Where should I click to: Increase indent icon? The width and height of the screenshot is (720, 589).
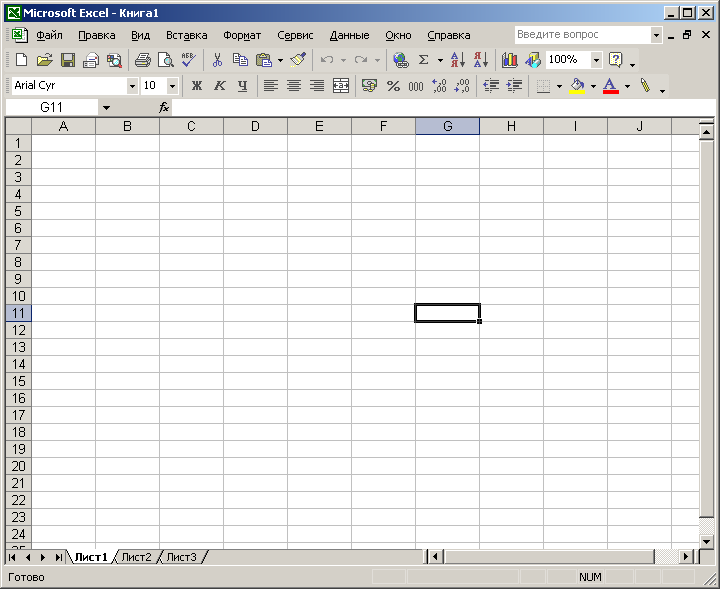(x=514, y=86)
